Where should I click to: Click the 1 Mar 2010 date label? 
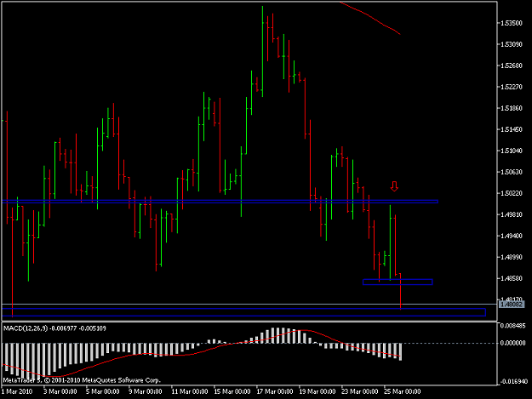pos(17,391)
